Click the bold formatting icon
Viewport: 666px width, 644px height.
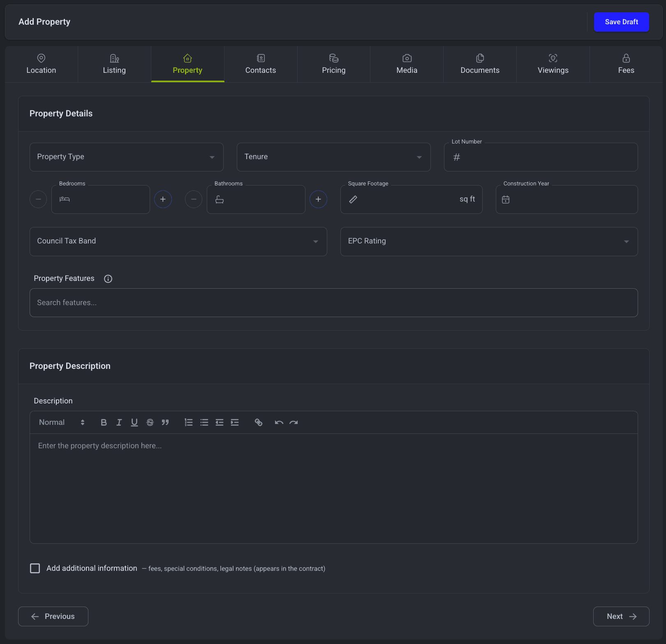click(104, 422)
